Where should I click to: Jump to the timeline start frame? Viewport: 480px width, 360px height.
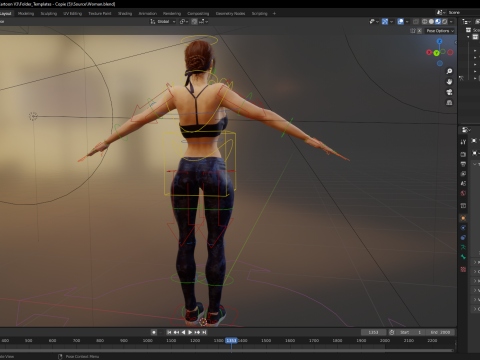[x=169, y=332]
